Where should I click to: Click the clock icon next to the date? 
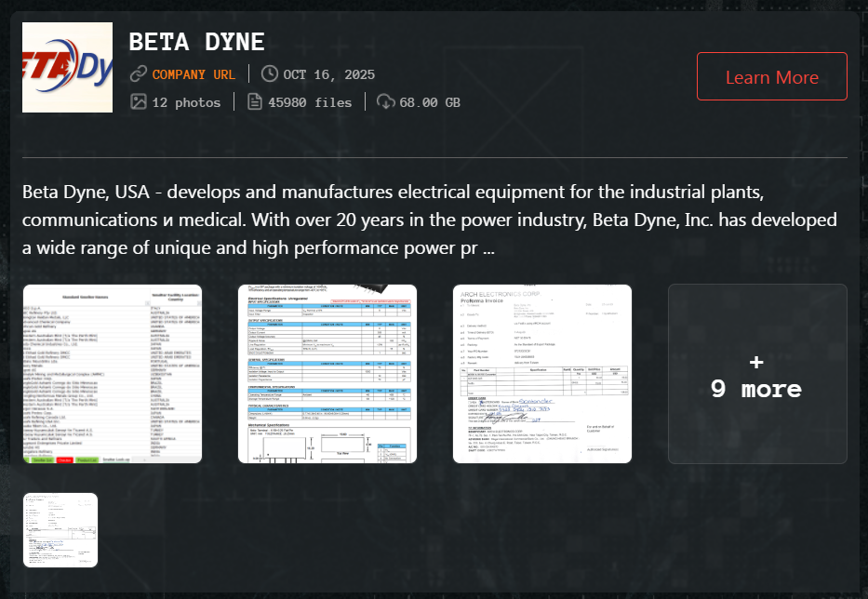(268, 74)
